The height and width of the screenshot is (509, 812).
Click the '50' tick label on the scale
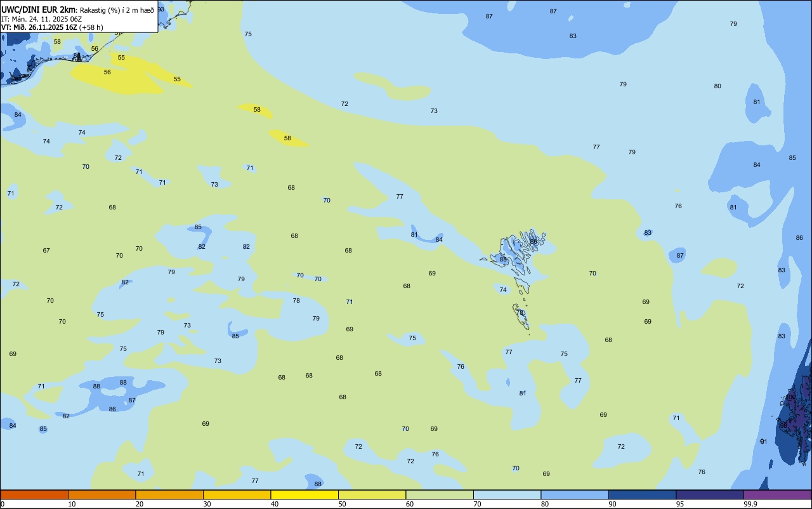(x=342, y=504)
